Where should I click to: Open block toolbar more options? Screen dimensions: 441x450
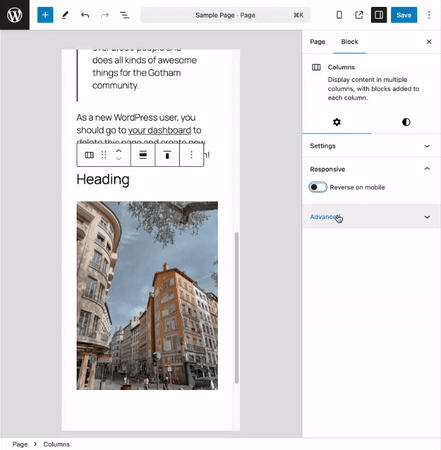pos(191,155)
